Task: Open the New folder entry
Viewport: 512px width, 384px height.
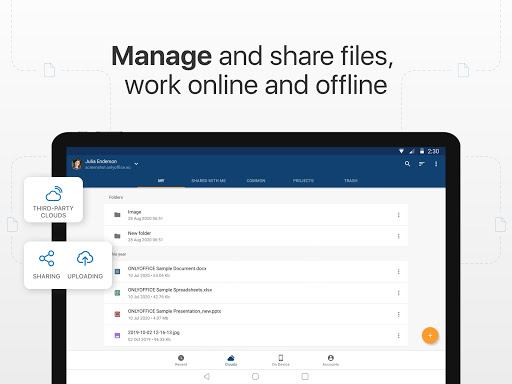Action: point(256,236)
